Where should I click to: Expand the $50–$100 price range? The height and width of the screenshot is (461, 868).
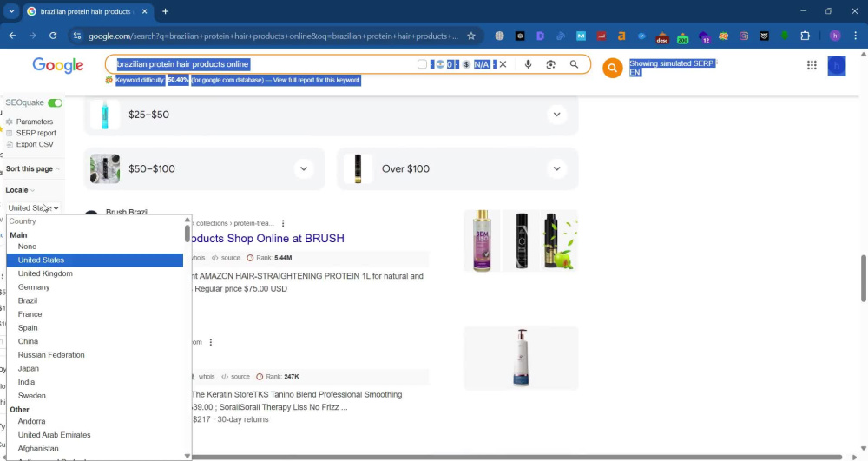point(304,168)
